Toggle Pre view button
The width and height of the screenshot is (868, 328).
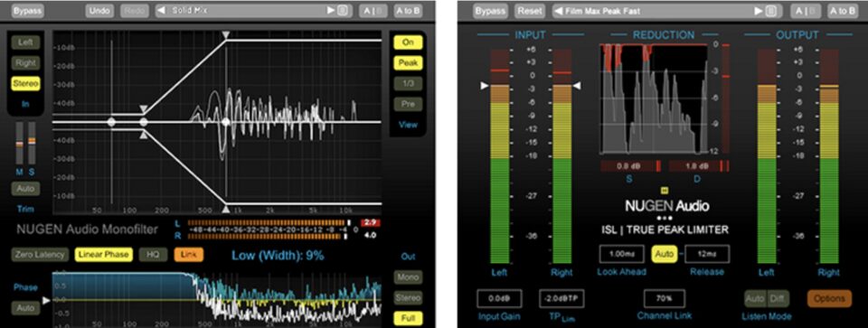pyautogui.click(x=409, y=104)
